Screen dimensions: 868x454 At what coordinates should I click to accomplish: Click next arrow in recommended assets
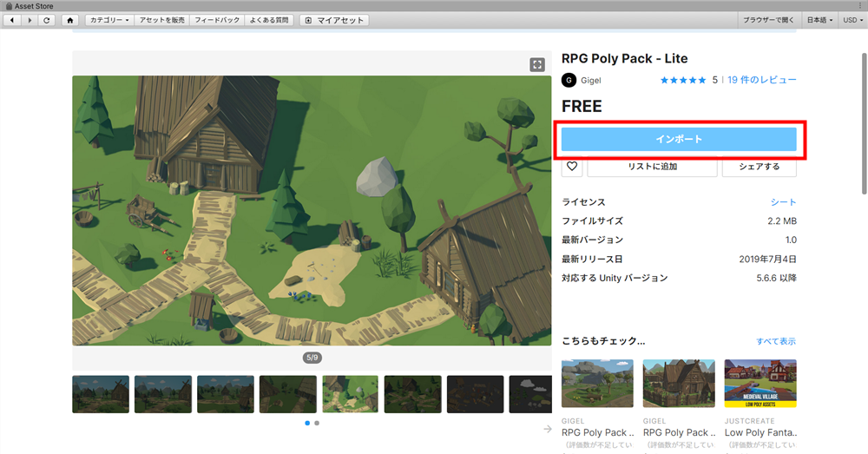(548, 429)
